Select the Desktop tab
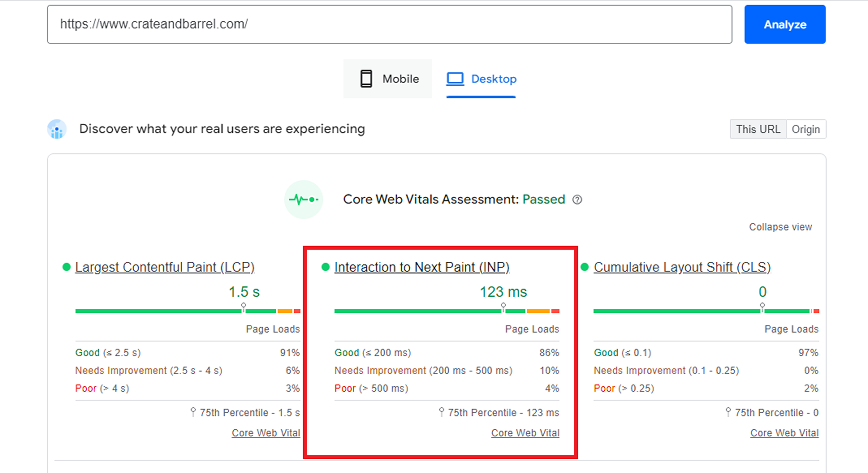This screenshot has height=473, width=868. coord(481,79)
